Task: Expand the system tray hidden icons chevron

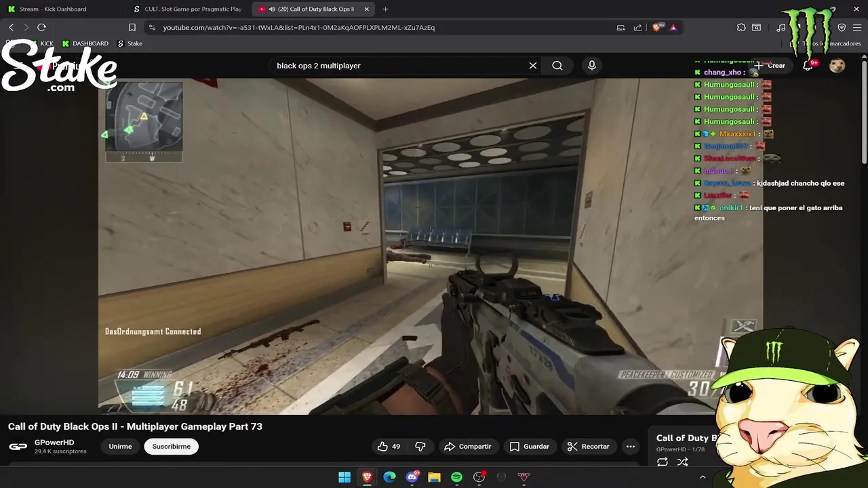Action: point(703,477)
